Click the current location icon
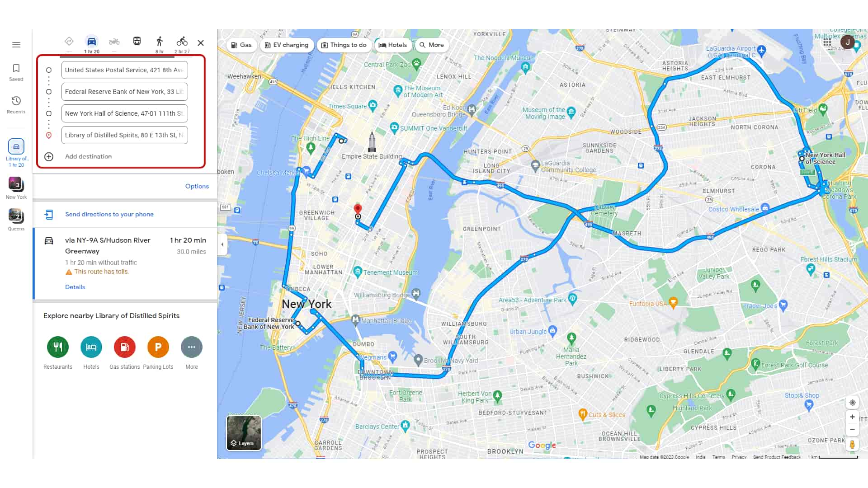The width and height of the screenshot is (868, 488). tap(853, 403)
